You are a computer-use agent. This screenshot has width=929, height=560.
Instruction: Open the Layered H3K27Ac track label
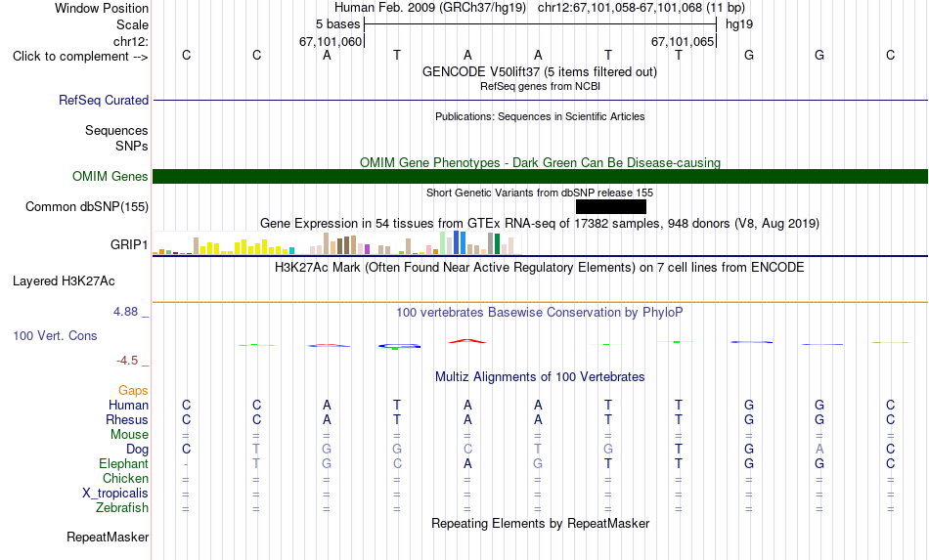[x=64, y=281]
